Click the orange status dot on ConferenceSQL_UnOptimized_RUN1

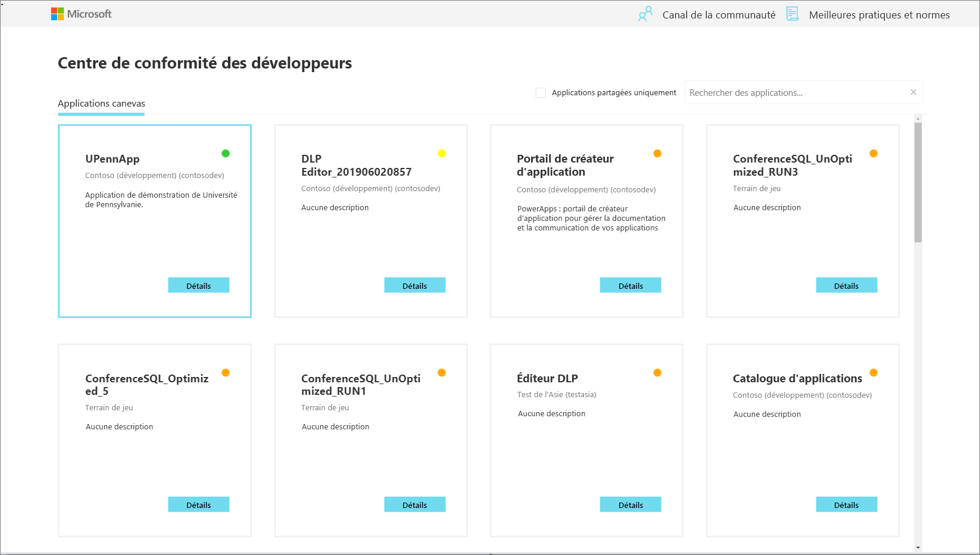442,373
